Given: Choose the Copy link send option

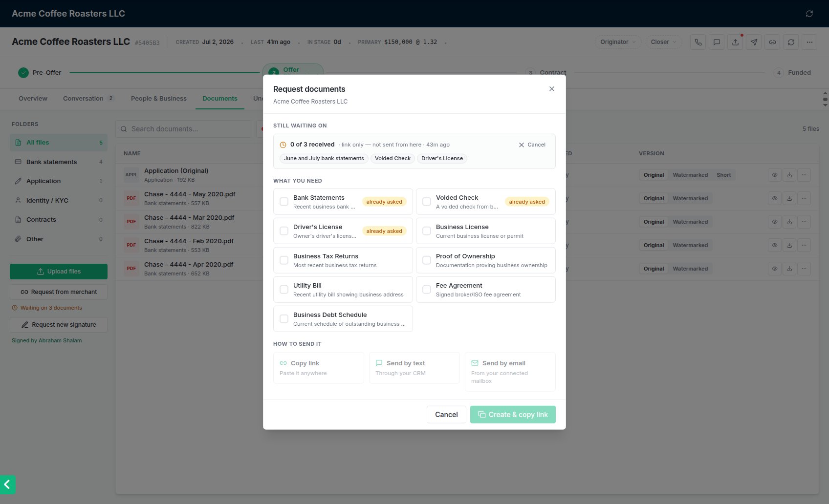Looking at the screenshot, I should (x=318, y=368).
